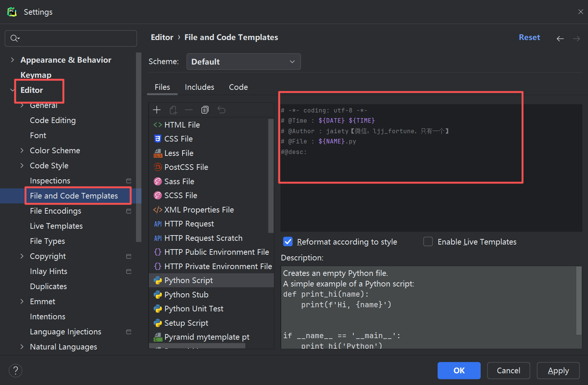The width and height of the screenshot is (588, 385).
Task: Expand the Natural Languages node
Action: coord(22,347)
